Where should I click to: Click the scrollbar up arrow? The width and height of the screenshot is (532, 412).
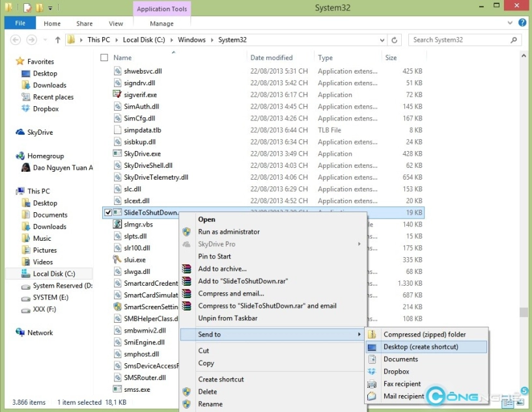[x=524, y=55]
